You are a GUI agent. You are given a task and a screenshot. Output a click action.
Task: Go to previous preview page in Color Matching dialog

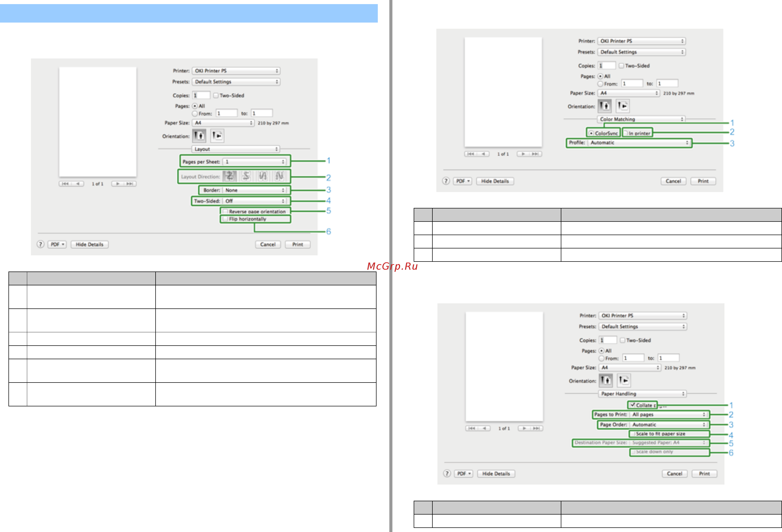coord(483,154)
